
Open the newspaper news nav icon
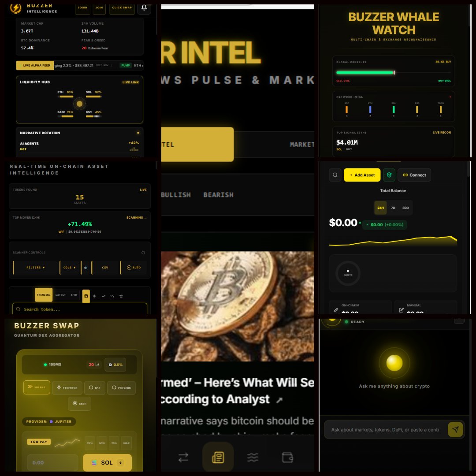218,457
